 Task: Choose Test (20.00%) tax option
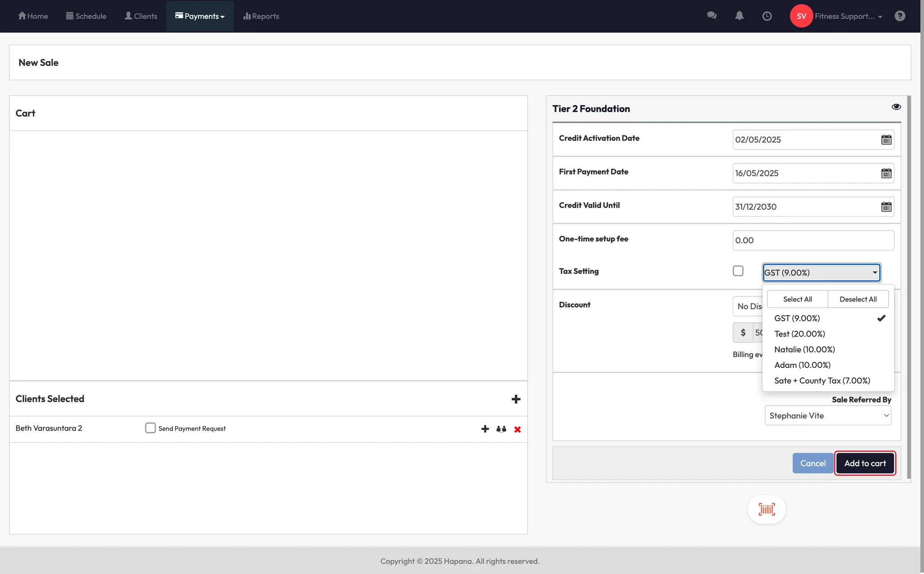click(x=799, y=334)
